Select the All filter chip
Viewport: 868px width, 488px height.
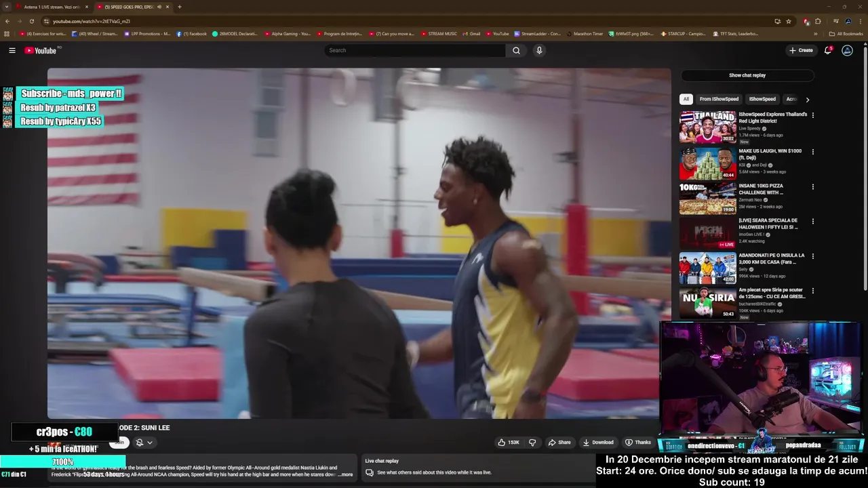point(686,99)
